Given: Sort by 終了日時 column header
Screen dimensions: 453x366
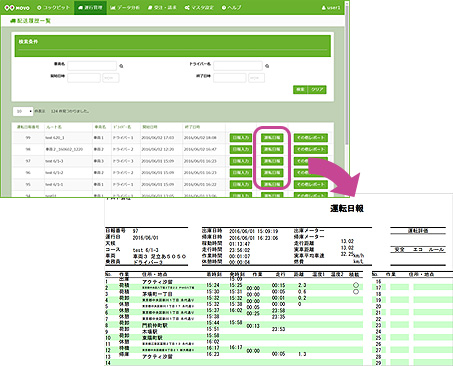Looking at the screenshot, I should [x=192, y=127].
